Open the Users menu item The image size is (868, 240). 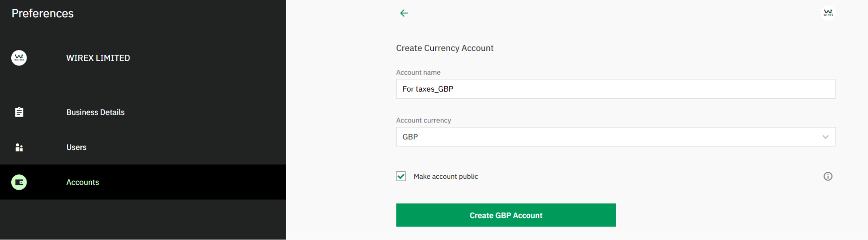143,147
